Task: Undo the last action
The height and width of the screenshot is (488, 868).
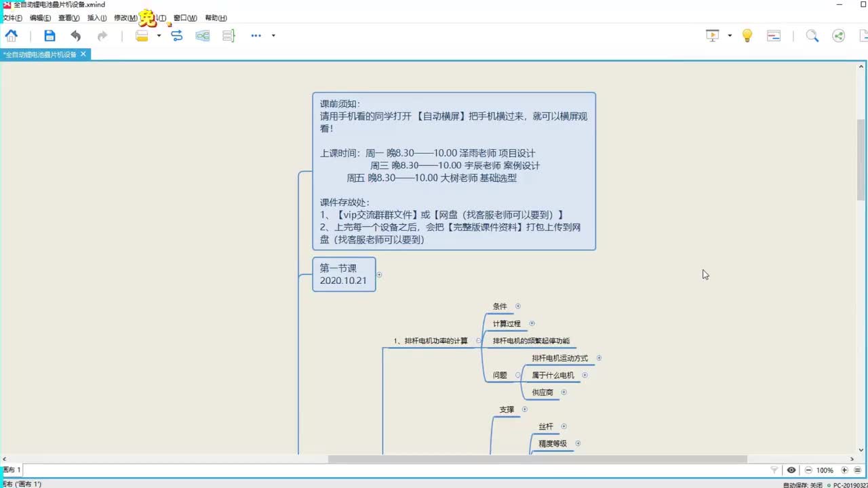Action: pos(75,36)
